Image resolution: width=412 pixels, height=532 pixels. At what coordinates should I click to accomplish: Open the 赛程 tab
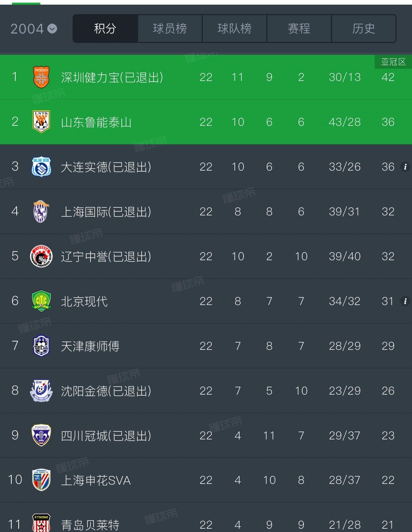click(x=299, y=29)
